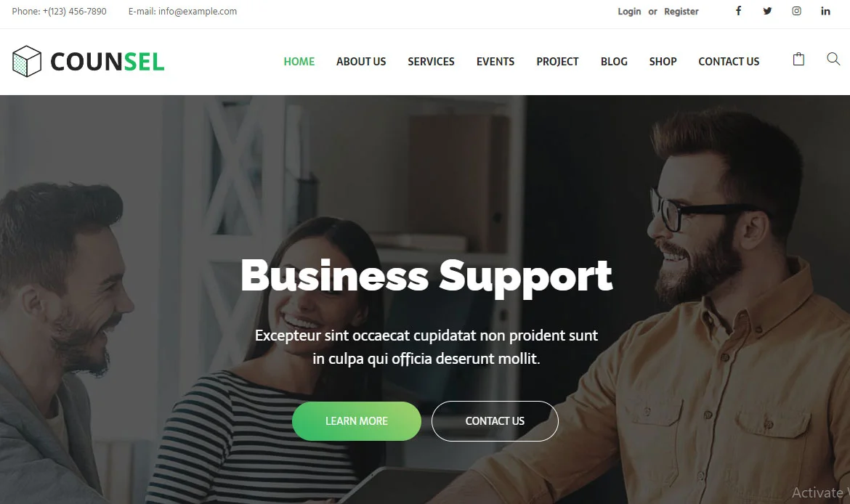Open Contact Us in navigation bar

[x=729, y=62]
